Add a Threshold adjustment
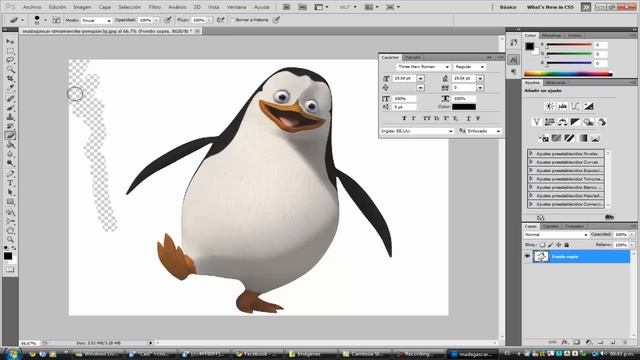640x360 pixels. click(569, 138)
